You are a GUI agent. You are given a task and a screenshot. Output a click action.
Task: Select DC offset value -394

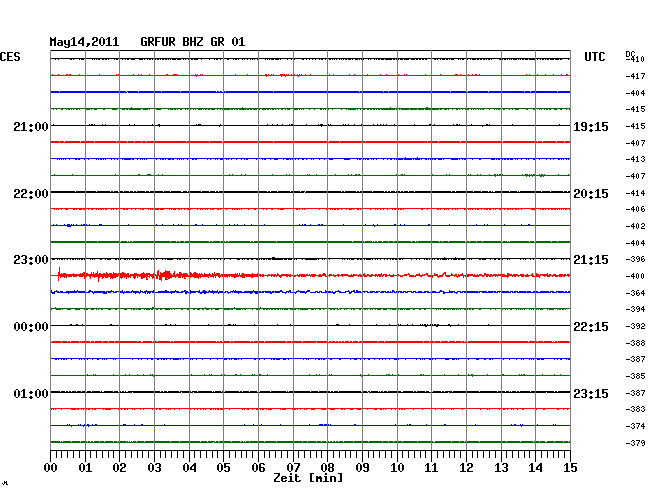pyautogui.click(x=635, y=309)
